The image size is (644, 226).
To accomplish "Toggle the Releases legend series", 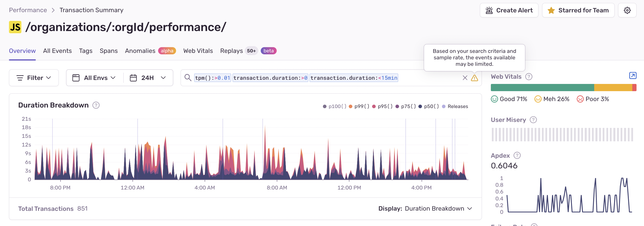I will 455,107.
